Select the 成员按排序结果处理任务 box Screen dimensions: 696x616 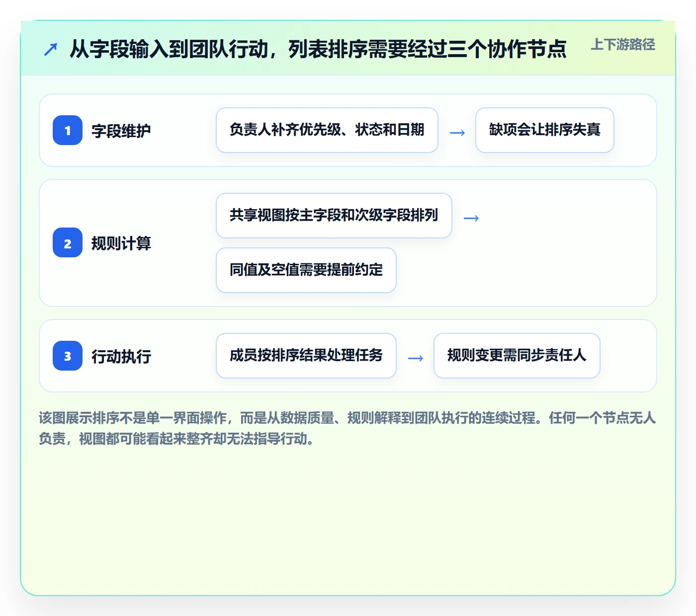[x=306, y=356]
